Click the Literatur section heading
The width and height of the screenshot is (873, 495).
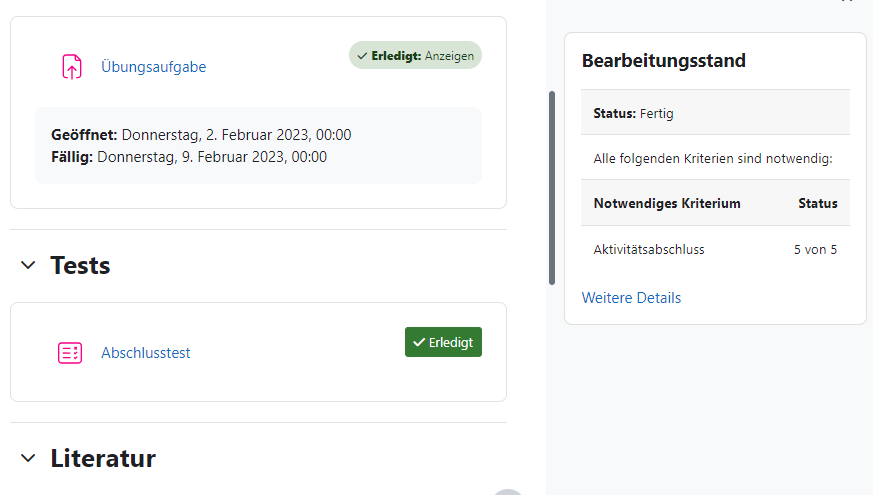(104, 458)
